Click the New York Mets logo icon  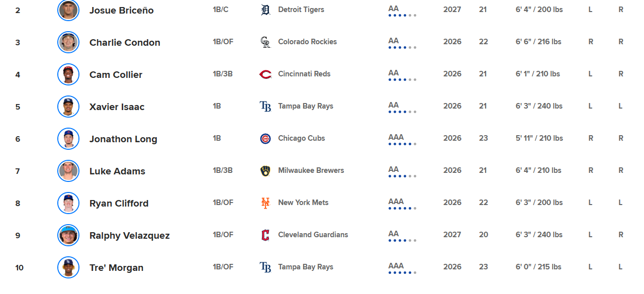[265, 203]
